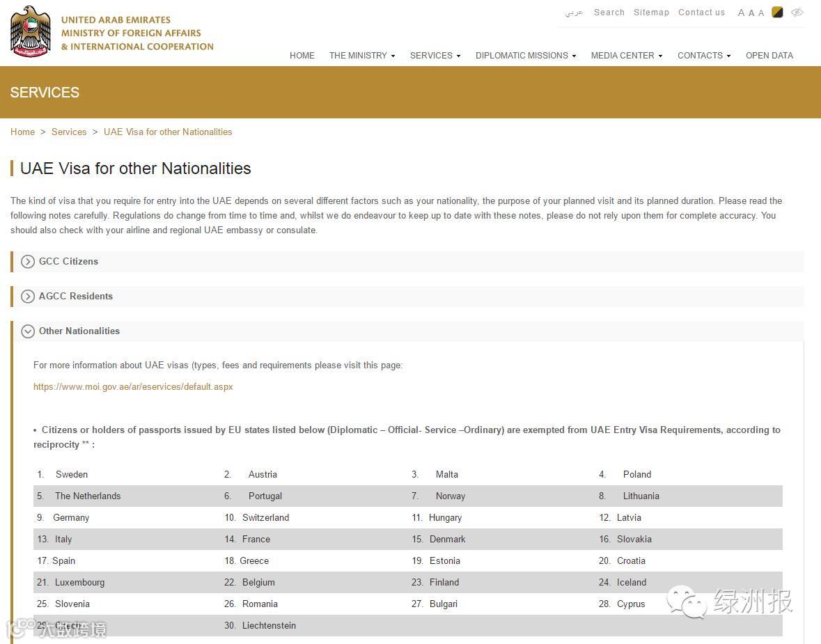
Task: Click the UAE ministry emblem logo
Action: click(31, 31)
